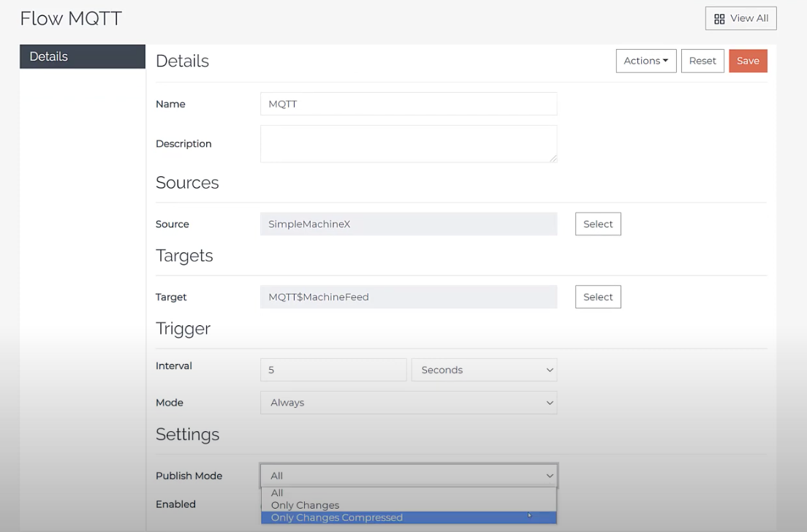The width and height of the screenshot is (807, 532).
Task: Expand the Seconds interval unit dropdown
Action: (x=484, y=370)
